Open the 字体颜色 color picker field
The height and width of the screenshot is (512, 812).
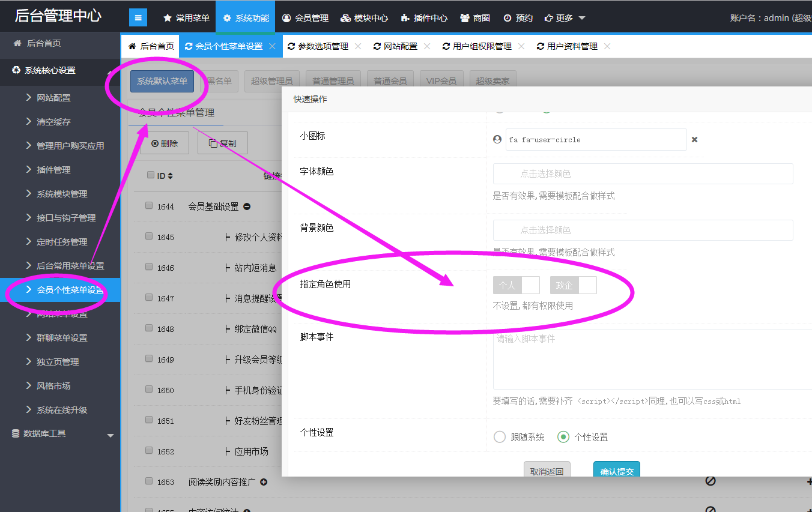(x=643, y=173)
